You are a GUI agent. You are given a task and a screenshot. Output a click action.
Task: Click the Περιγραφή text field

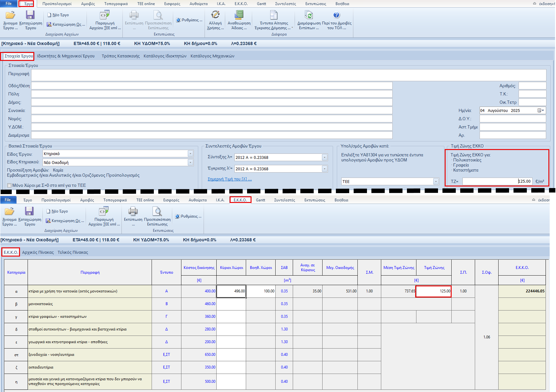tap(288, 75)
